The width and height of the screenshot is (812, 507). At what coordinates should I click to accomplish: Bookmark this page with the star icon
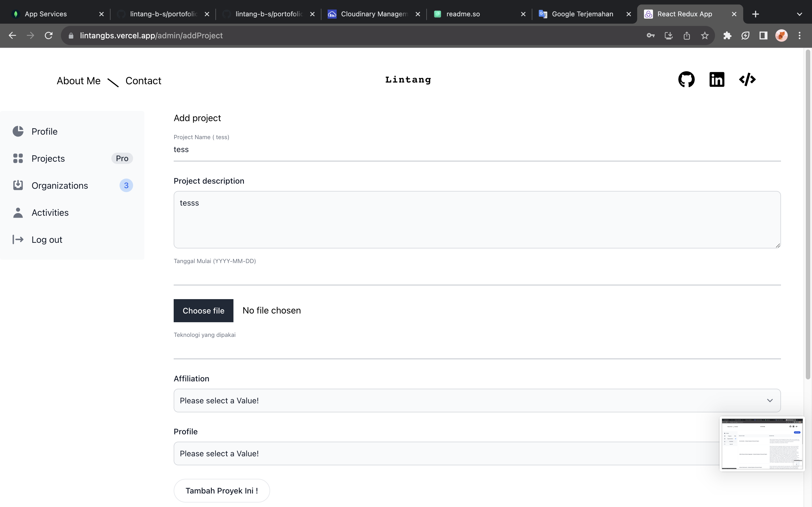(705, 35)
